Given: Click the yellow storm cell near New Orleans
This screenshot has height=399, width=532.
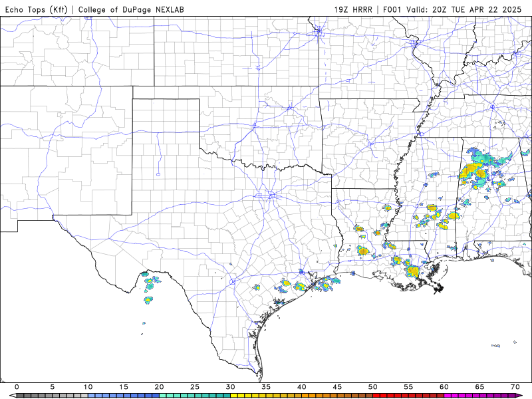Looking at the screenshot, I should (413, 271).
